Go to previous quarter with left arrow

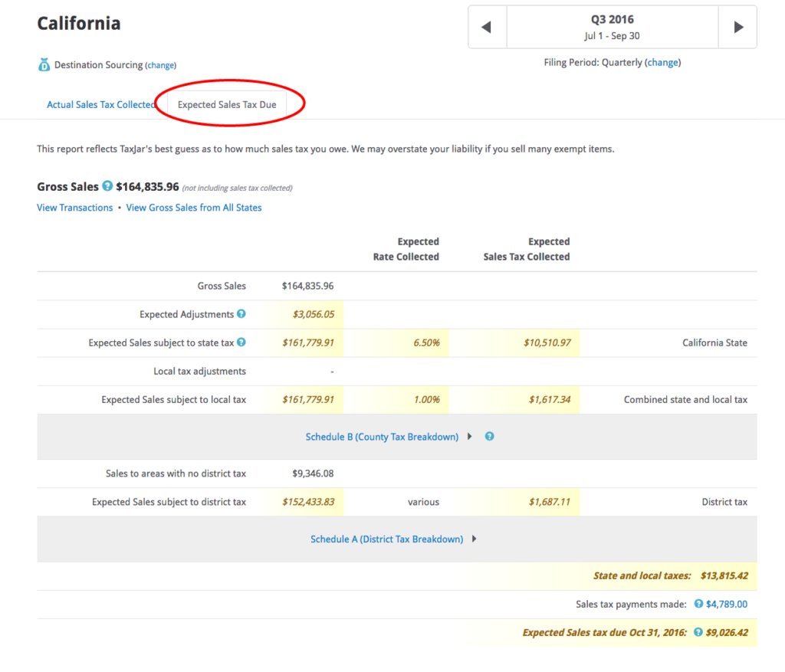pos(487,28)
